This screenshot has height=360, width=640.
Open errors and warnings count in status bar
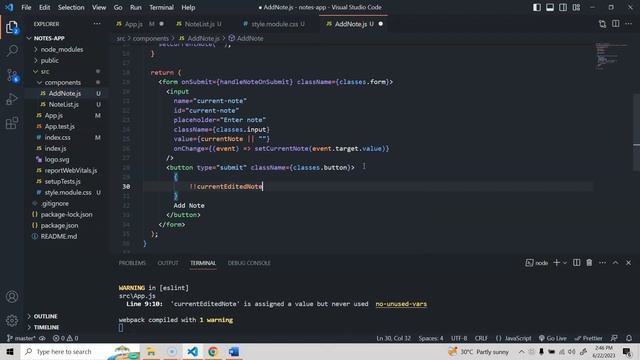65,338
